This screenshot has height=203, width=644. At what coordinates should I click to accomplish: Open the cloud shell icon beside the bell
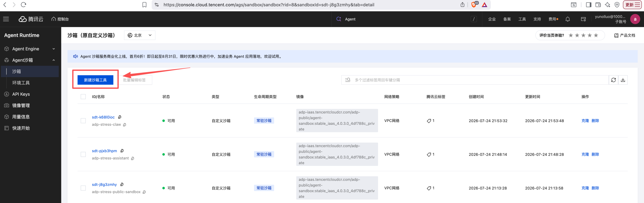583,19
